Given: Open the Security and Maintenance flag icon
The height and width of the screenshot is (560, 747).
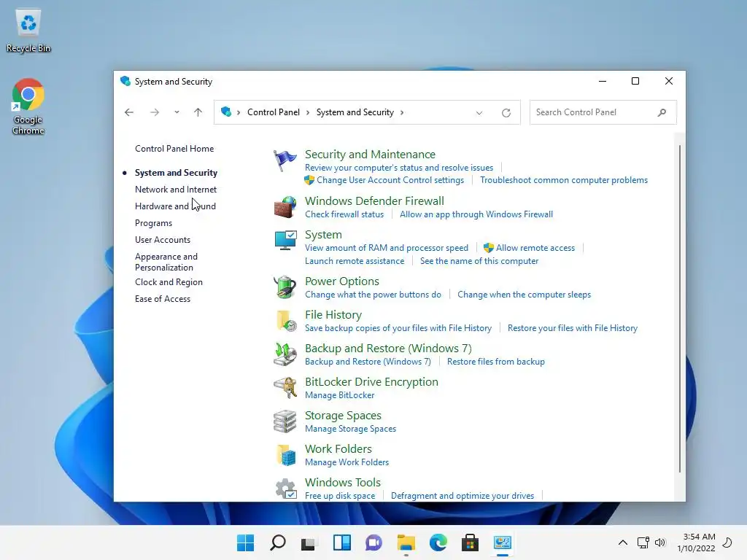Looking at the screenshot, I should [x=285, y=160].
